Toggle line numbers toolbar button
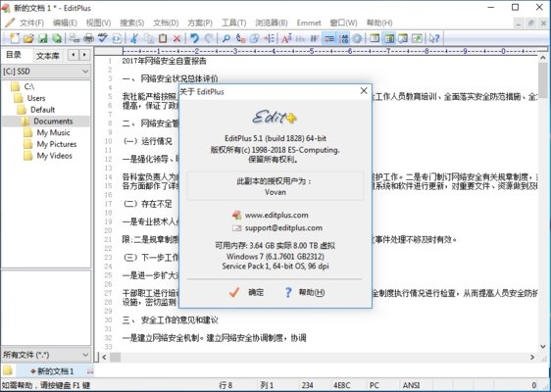Viewport: 551px width, 392px height. click(343, 38)
